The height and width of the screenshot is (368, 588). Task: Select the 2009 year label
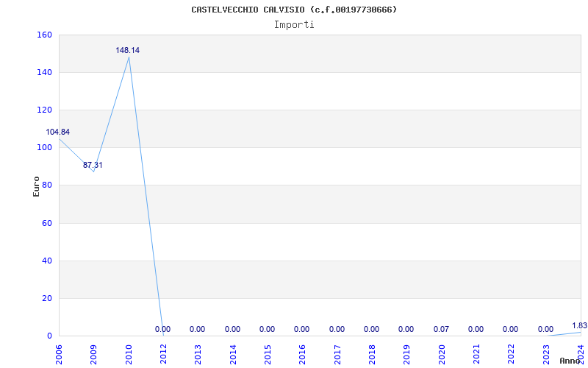(93, 354)
